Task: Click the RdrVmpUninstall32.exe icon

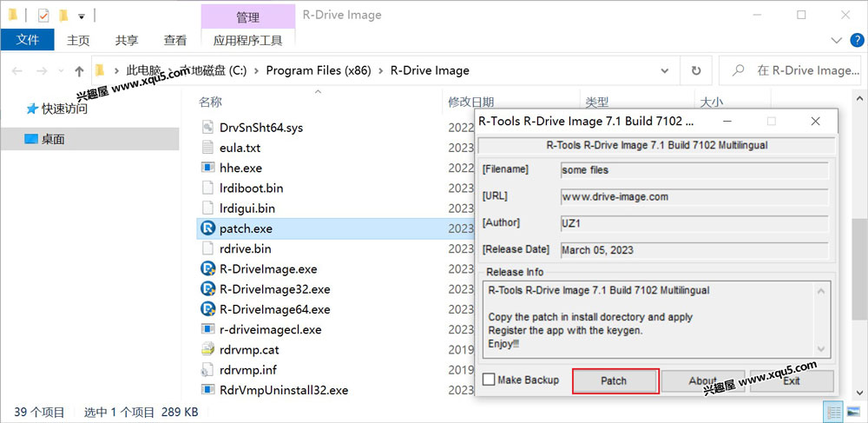Action: pyautogui.click(x=207, y=390)
